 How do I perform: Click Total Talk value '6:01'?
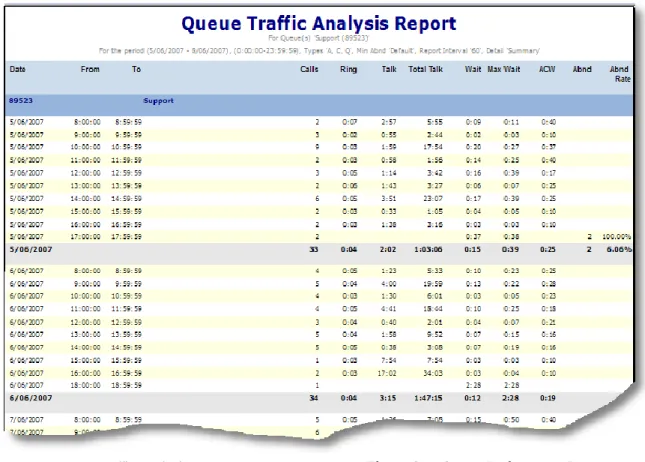435,296
